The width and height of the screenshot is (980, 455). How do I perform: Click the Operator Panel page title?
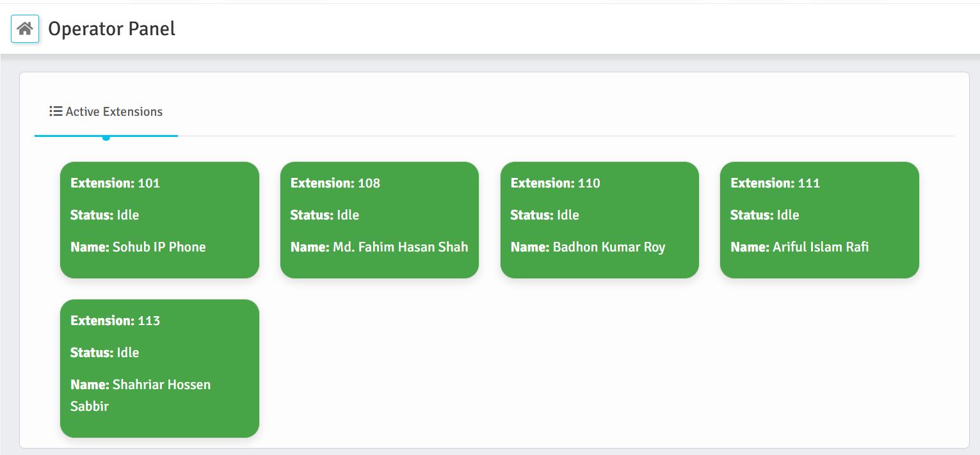(111, 29)
